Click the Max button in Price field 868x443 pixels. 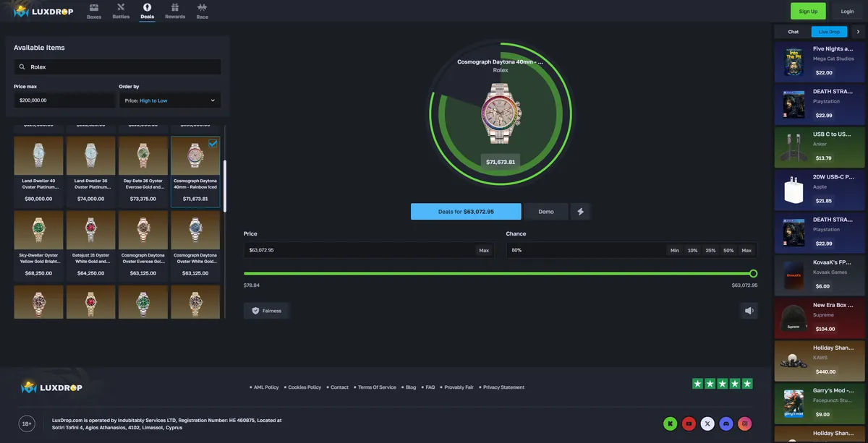484,251
